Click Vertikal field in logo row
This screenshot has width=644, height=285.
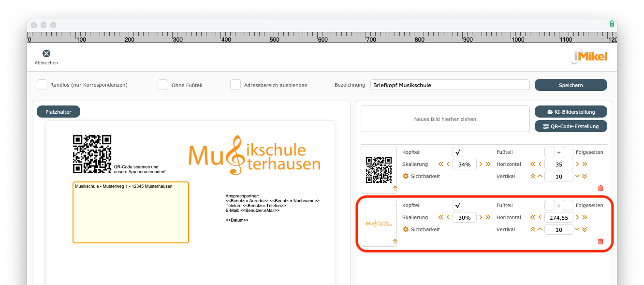coord(559,229)
